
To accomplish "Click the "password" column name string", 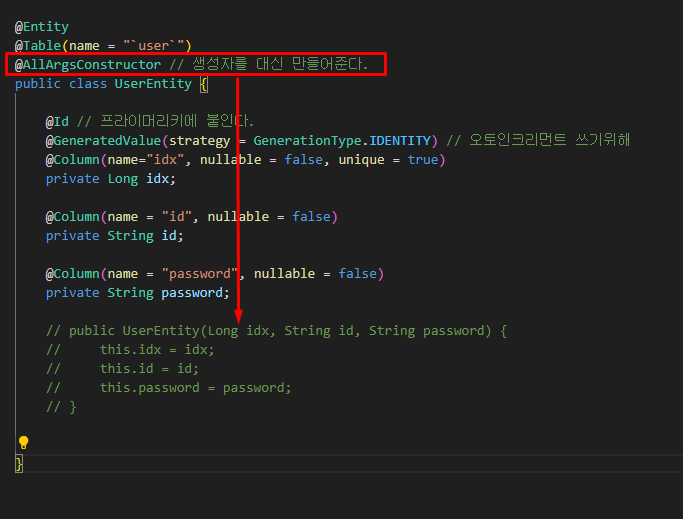I will (x=199, y=274).
